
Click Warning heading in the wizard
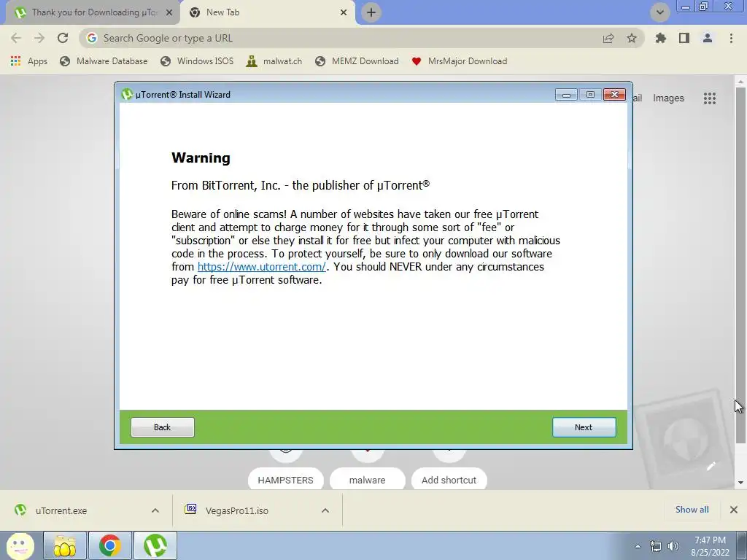click(x=201, y=157)
